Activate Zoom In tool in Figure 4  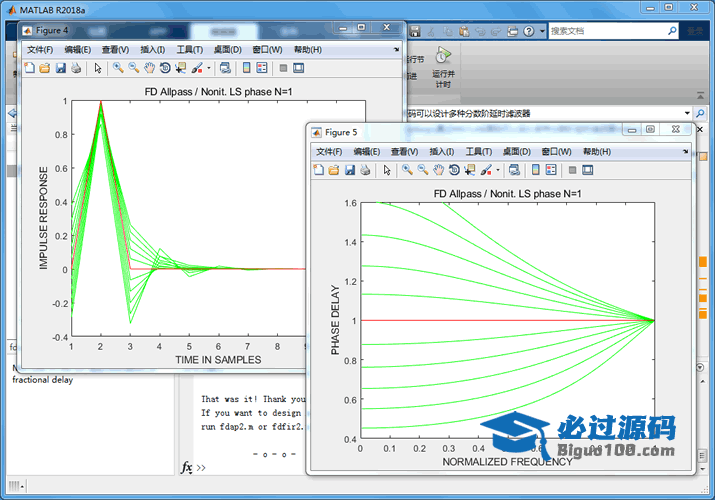pos(118,68)
